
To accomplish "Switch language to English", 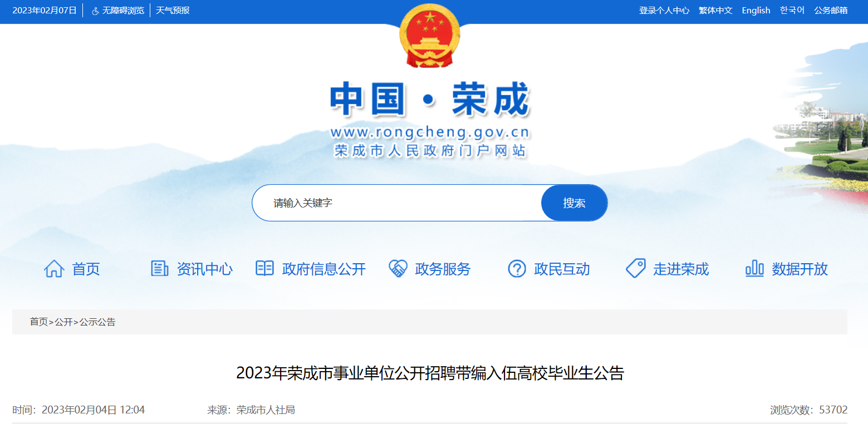I will click(x=756, y=11).
